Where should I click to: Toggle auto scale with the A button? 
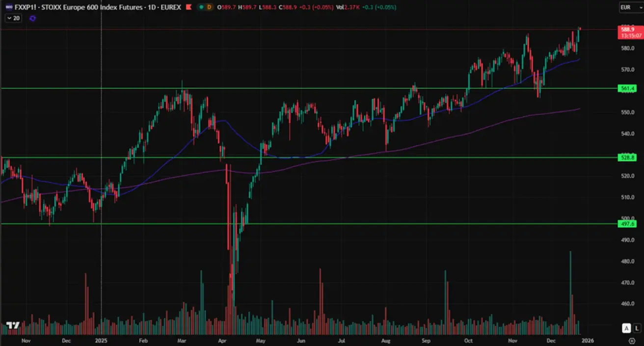[x=626, y=328]
